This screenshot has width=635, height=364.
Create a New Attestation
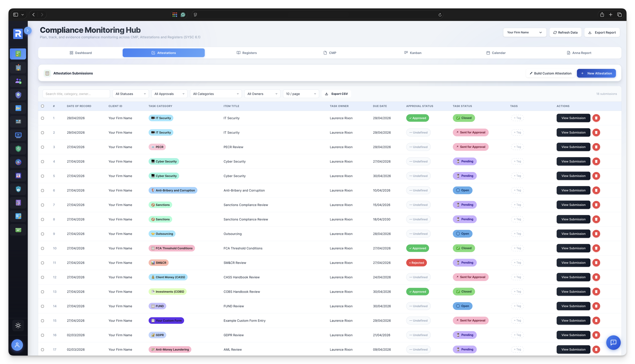coord(596,73)
